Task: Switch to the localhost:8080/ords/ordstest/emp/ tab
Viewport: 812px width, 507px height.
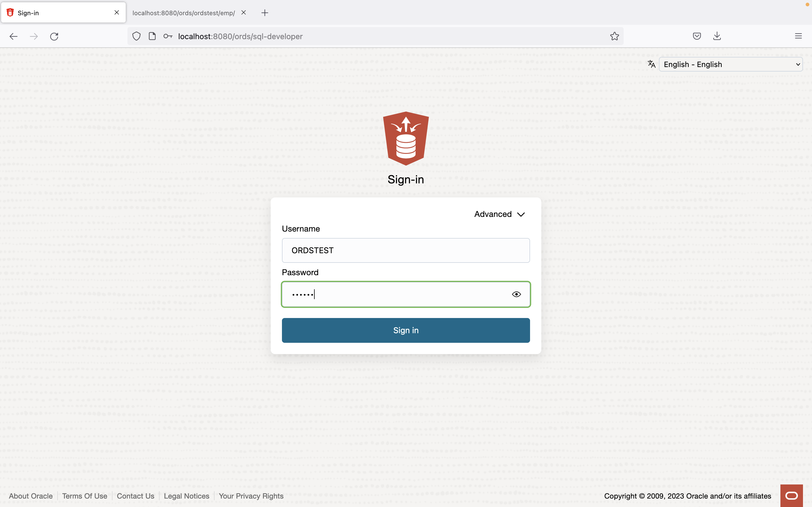Action: tap(184, 13)
